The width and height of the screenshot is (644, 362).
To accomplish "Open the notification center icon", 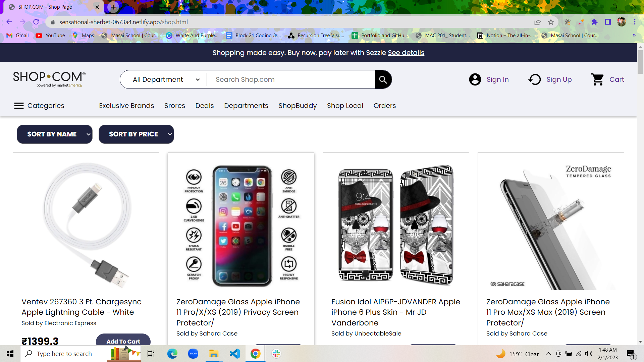I will pyautogui.click(x=631, y=354).
